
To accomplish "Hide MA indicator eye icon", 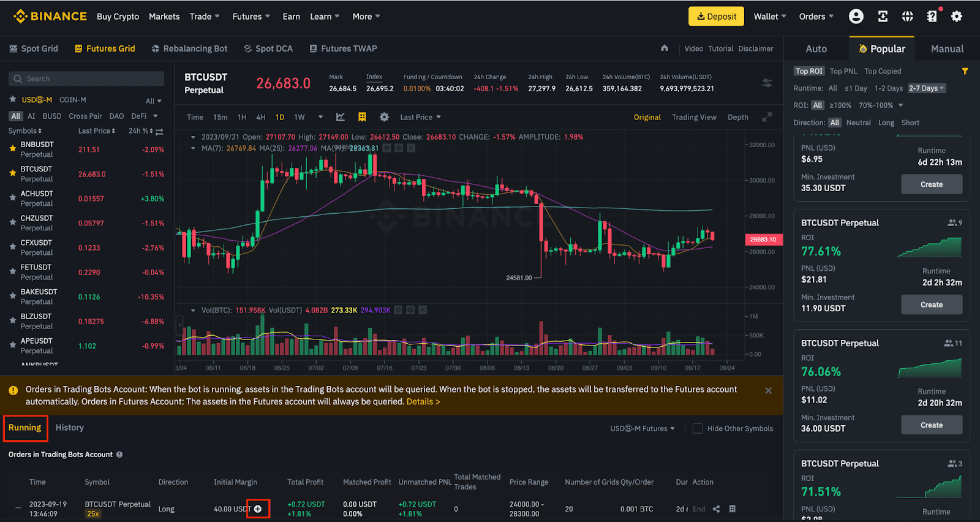I will 387,148.
